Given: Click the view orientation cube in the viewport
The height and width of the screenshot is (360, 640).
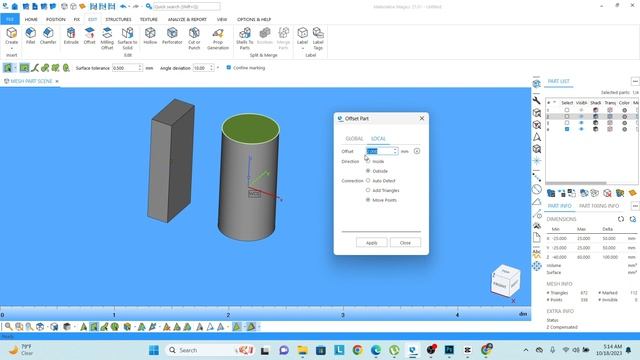Looking at the screenshot, I should (506, 281).
